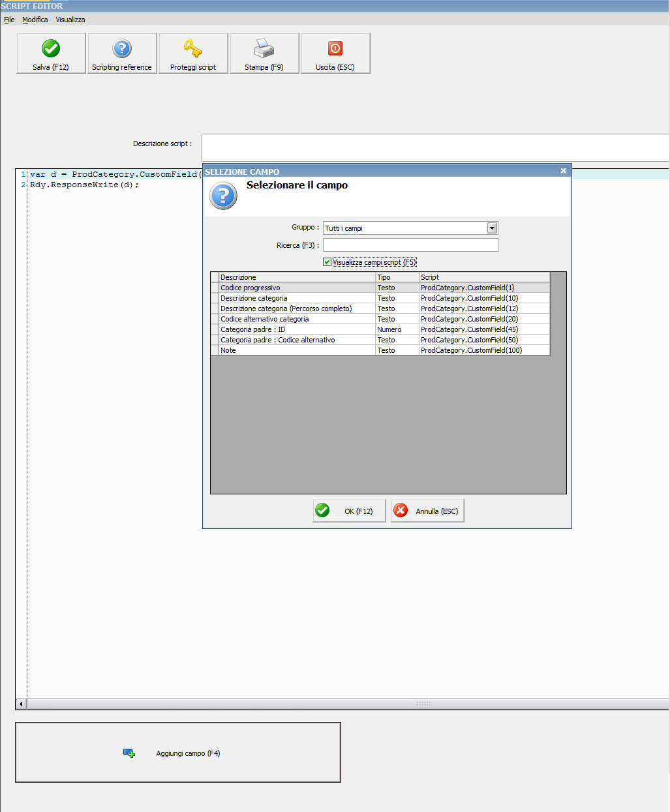Viewport: 670px width, 812px height.
Task: Click the Salva (F12) green checkmark button
Action: click(x=51, y=53)
